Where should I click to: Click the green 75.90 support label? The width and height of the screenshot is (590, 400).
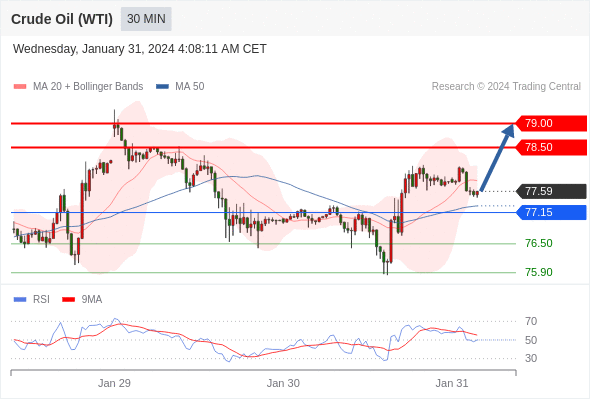click(539, 272)
